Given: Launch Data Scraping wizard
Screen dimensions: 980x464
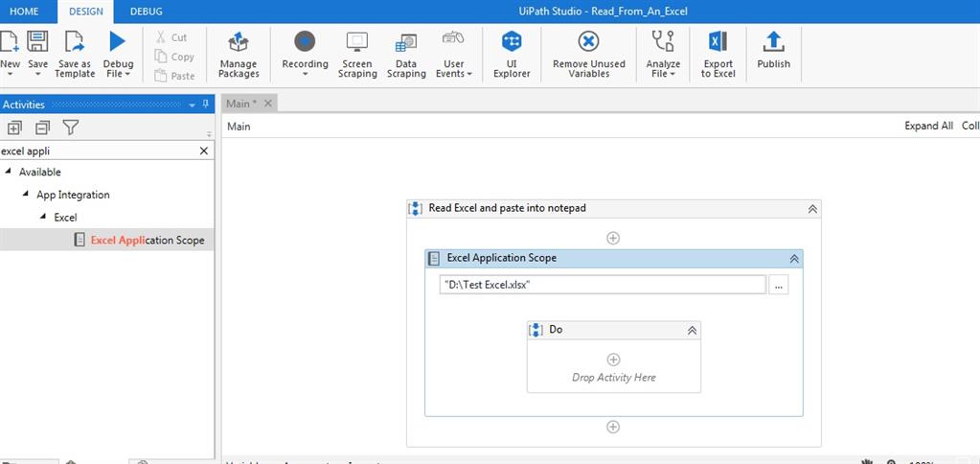Looking at the screenshot, I should pos(406,55).
